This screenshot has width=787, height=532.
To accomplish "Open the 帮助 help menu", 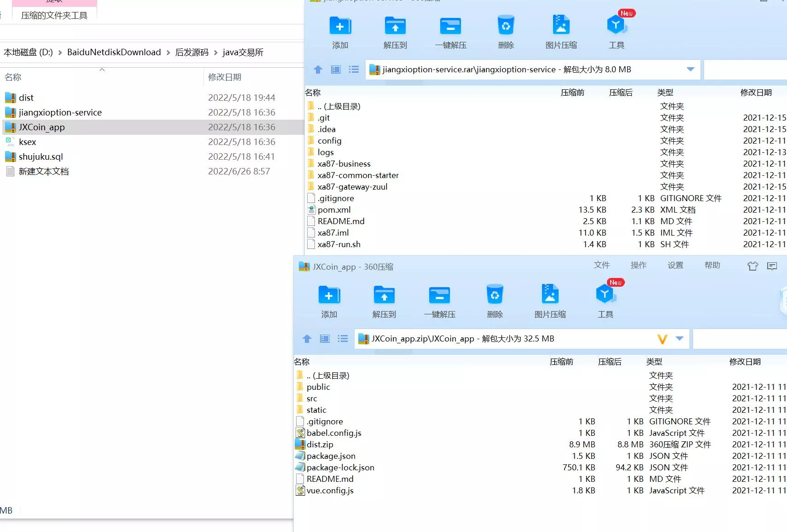I will (x=711, y=265).
